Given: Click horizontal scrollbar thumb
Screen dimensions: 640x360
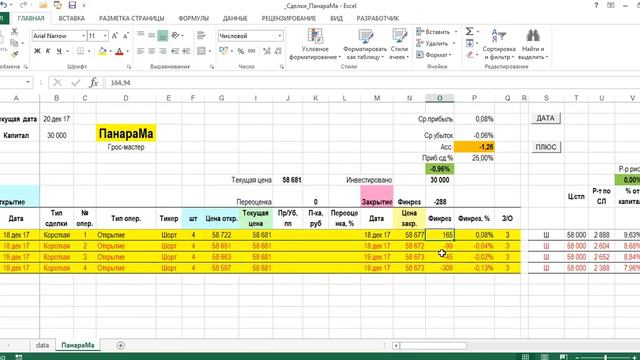Looking at the screenshot, I should 433,346.
